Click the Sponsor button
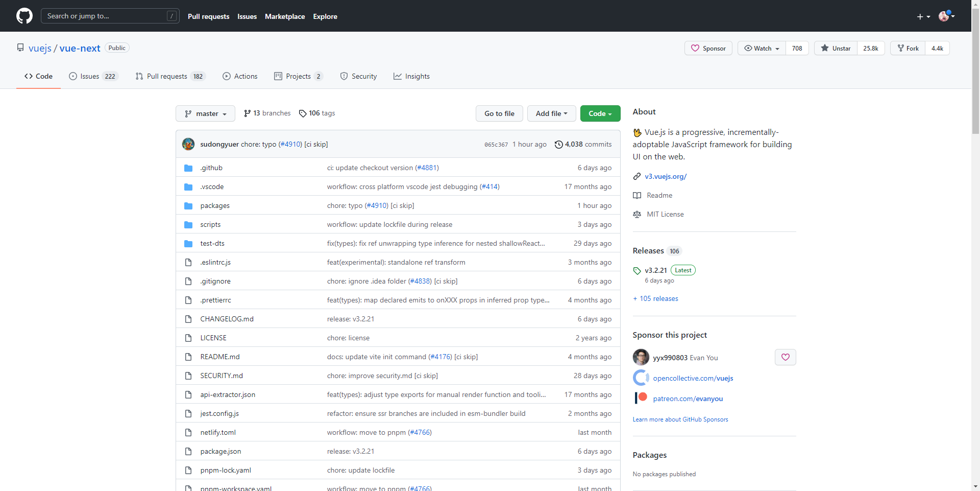980x491 pixels. 708,48
